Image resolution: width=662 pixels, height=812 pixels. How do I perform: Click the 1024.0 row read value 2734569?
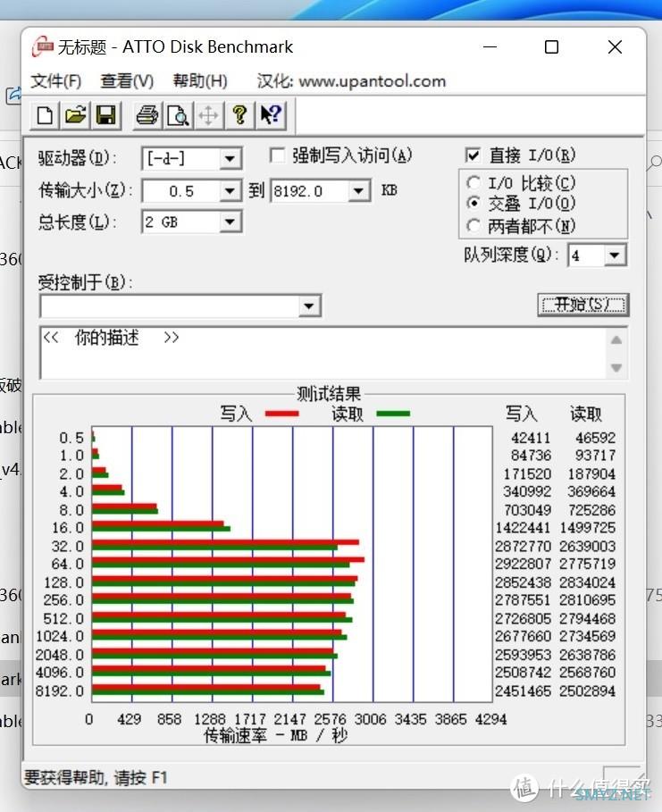pos(587,636)
